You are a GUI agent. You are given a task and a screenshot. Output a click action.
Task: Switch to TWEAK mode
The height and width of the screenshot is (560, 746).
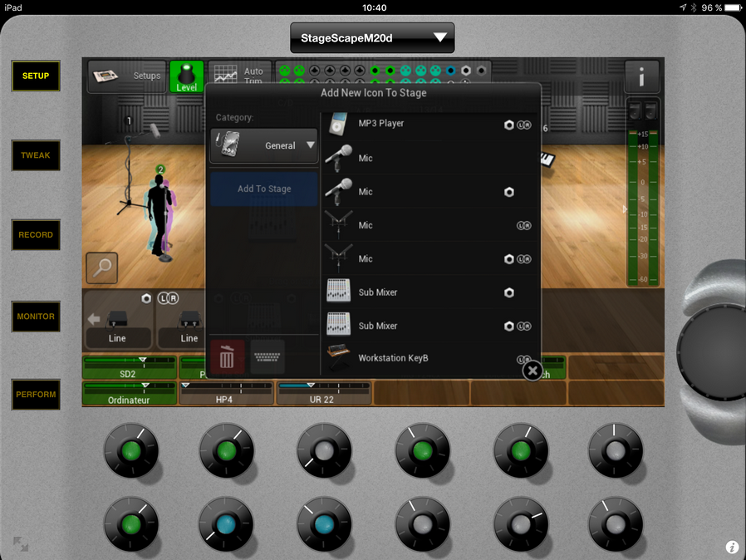tap(36, 155)
